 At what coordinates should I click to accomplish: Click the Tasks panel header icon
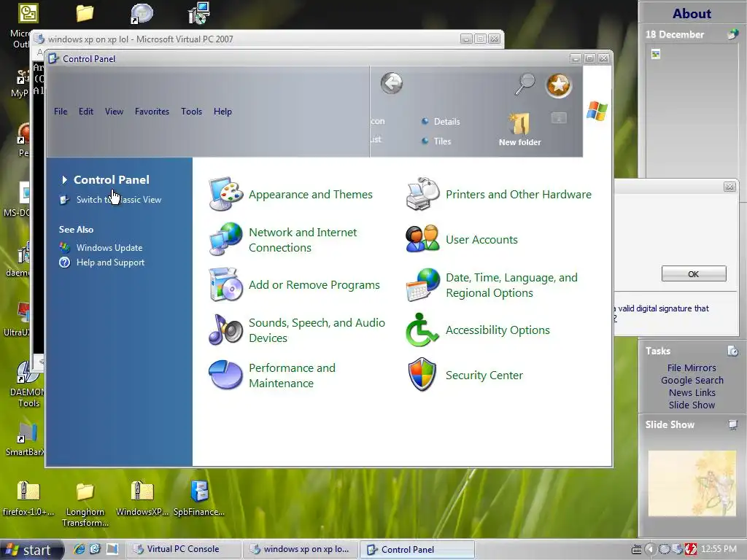pos(732,351)
